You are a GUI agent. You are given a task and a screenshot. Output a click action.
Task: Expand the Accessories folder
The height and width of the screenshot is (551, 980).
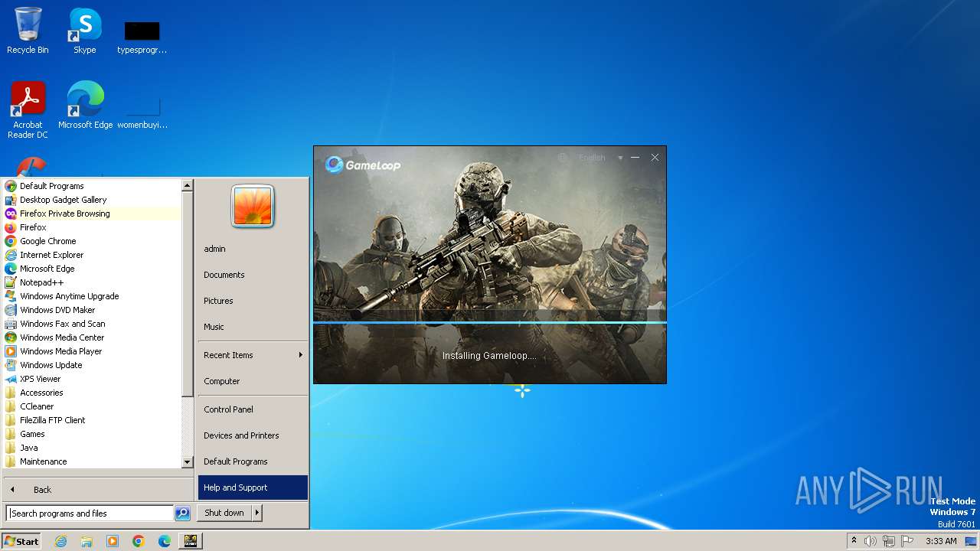point(92,393)
